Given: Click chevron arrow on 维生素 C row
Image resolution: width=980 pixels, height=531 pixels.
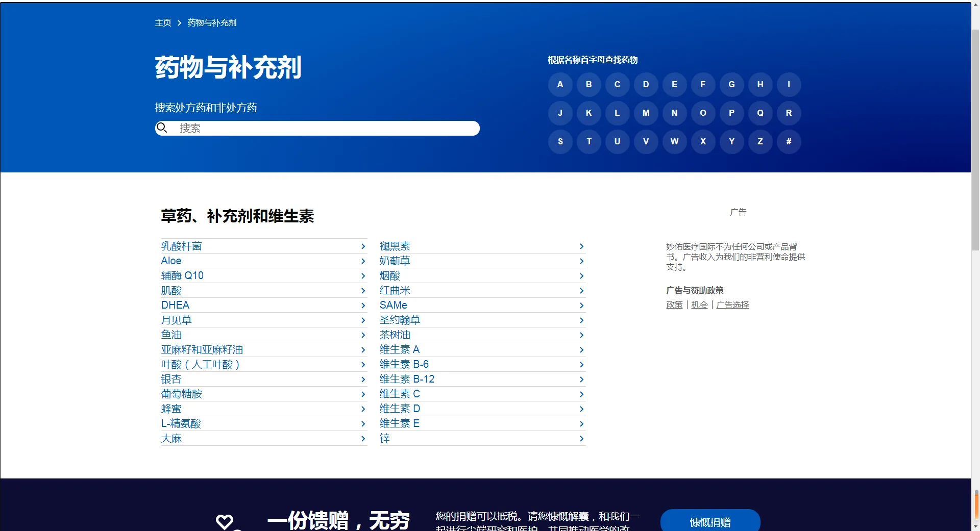Looking at the screenshot, I should (581, 394).
